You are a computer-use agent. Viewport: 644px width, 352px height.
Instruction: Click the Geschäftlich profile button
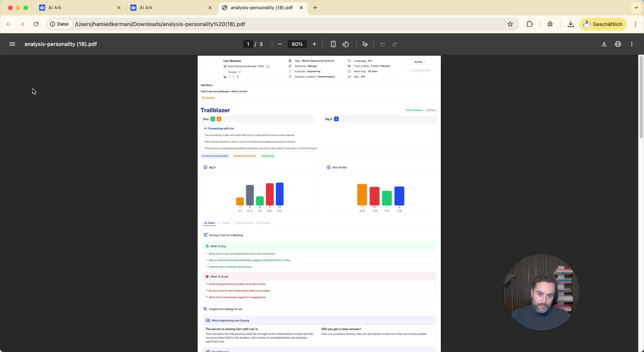(x=603, y=24)
